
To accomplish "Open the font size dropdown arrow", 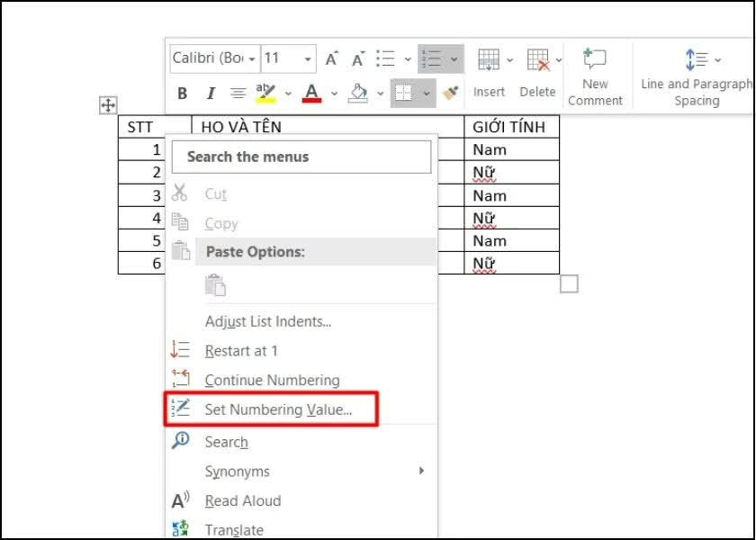I will 308,59.
